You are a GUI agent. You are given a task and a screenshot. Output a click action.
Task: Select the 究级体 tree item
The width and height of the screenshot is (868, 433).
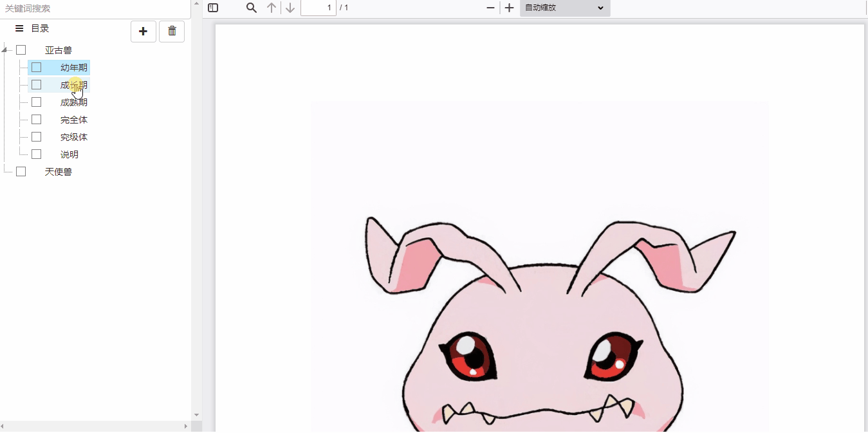click(x=74, y=137)
